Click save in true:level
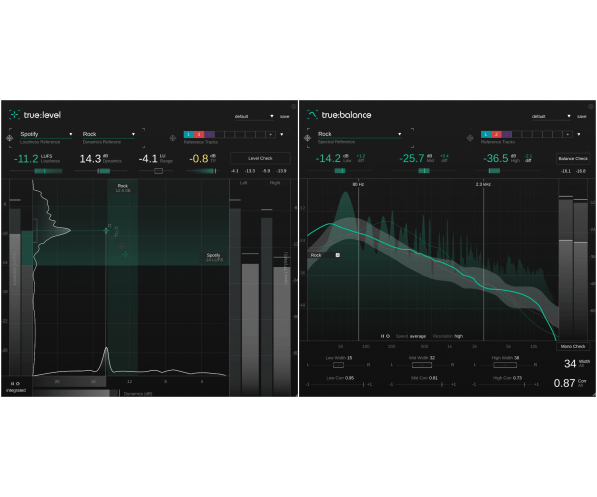This screenshot has height=497, width=597. pos(285,117)
